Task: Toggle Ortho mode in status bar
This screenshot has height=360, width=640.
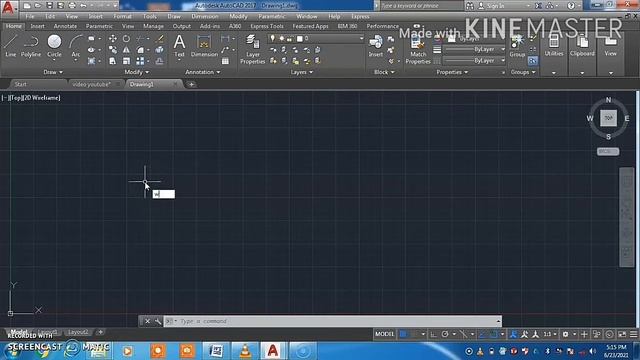Action: (433, 334)
